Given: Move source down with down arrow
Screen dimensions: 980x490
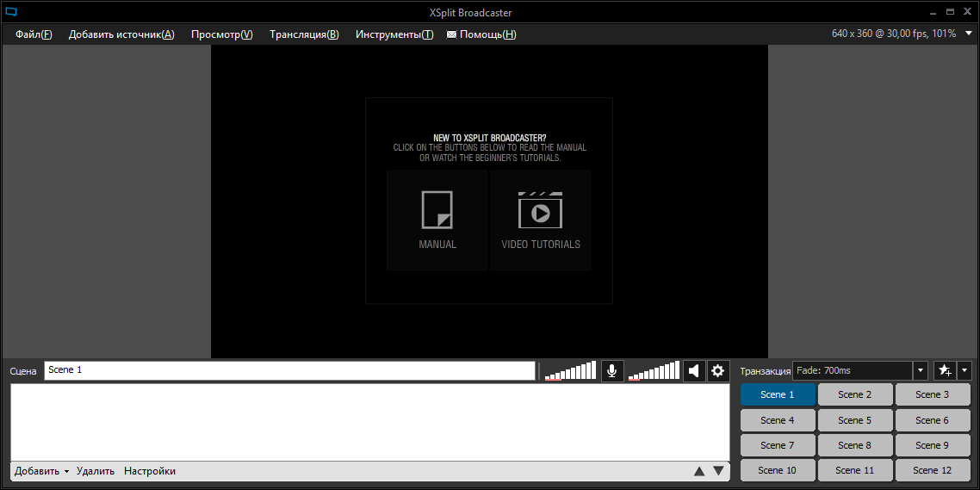Looking at the screenshot, I should [719, 471].
